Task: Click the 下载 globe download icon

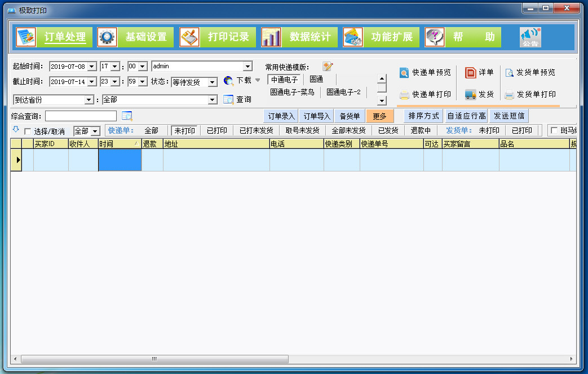Action: [x=227, y=80]
